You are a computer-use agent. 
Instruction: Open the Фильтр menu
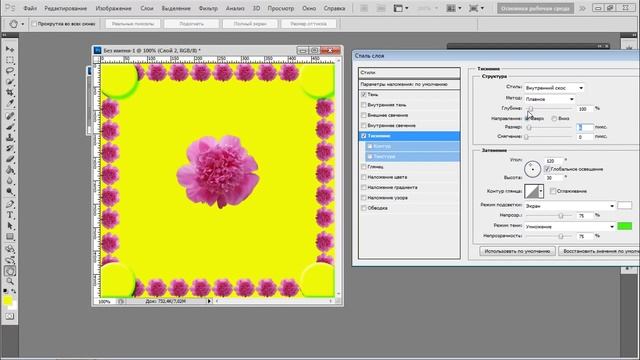208,8
